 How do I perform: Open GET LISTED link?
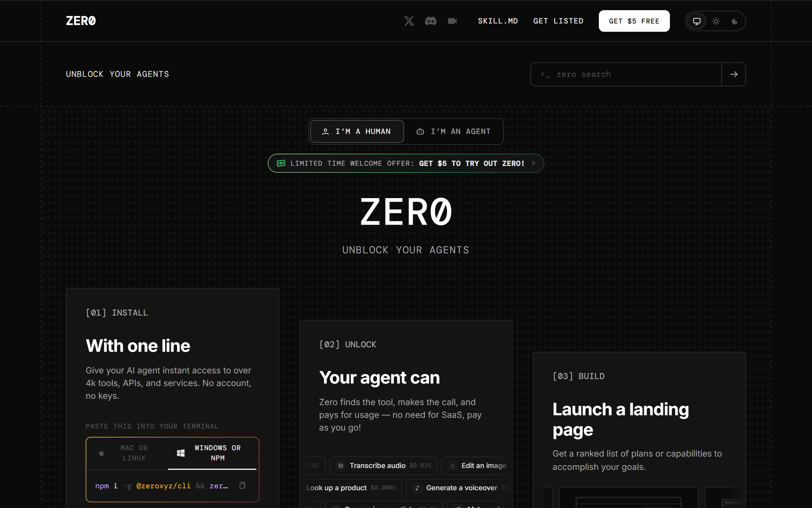(558, 21)
